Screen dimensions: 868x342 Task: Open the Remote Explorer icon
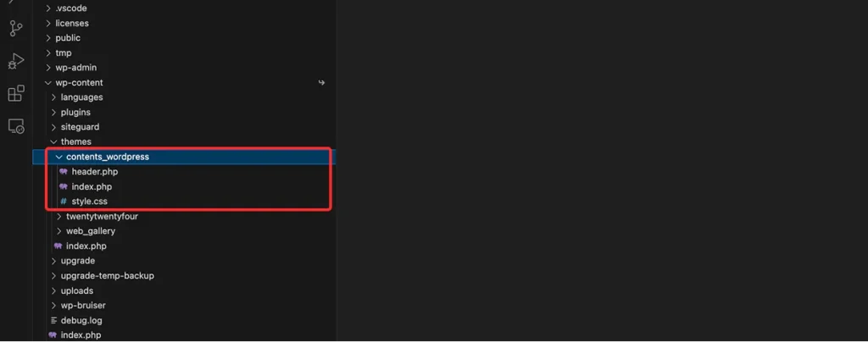pyautogui.click(x=16, y=126)
